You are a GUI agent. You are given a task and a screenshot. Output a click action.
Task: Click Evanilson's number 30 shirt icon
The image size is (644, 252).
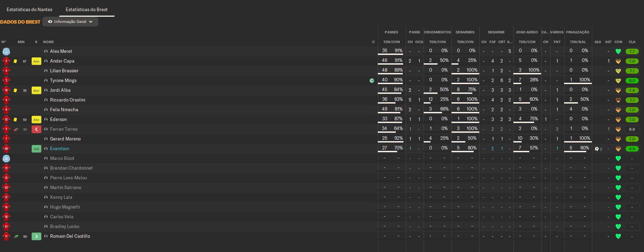[6, 149]
